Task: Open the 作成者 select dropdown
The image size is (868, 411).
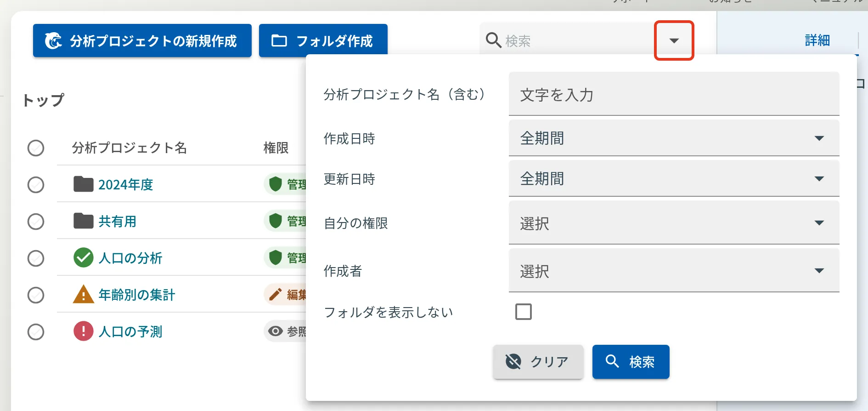Action: (674, 271)
